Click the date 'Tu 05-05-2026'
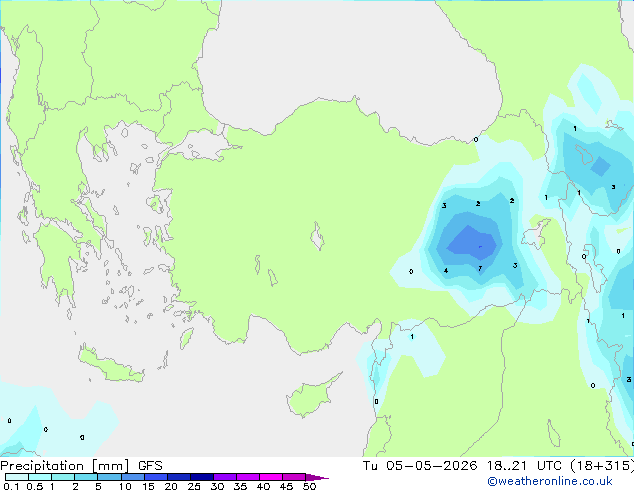 tap(420, 466)
